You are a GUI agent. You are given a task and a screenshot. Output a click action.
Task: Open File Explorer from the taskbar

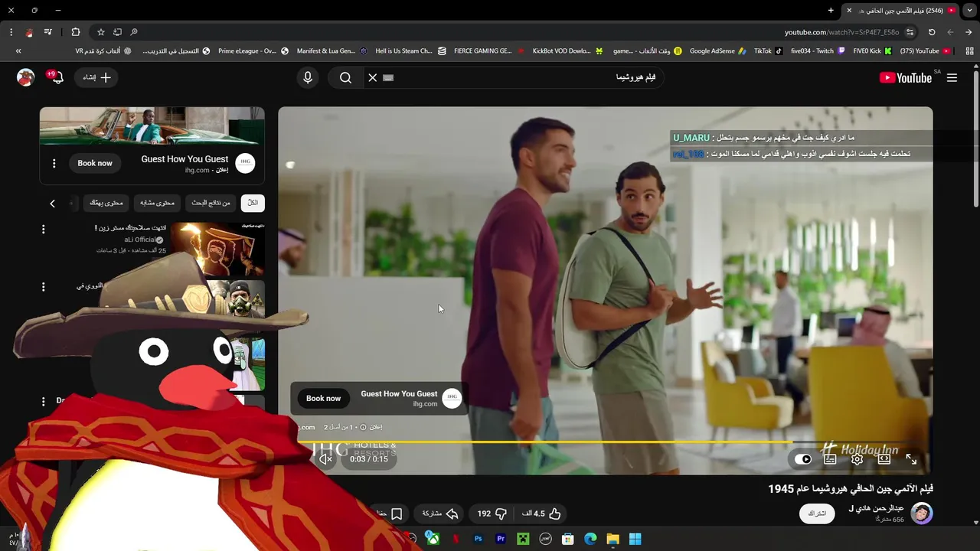pos(612,539)
